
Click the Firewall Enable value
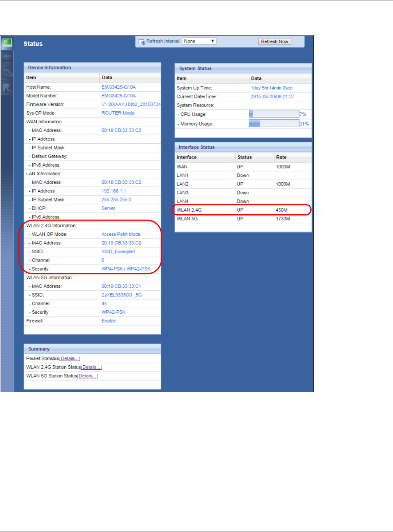pyautogui.click(x=108, y=320)
